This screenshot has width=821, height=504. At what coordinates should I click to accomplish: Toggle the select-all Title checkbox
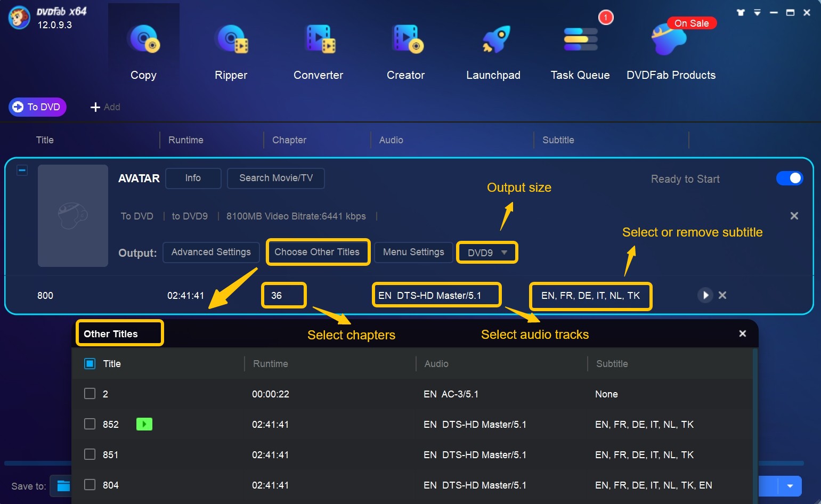point(90,363)
